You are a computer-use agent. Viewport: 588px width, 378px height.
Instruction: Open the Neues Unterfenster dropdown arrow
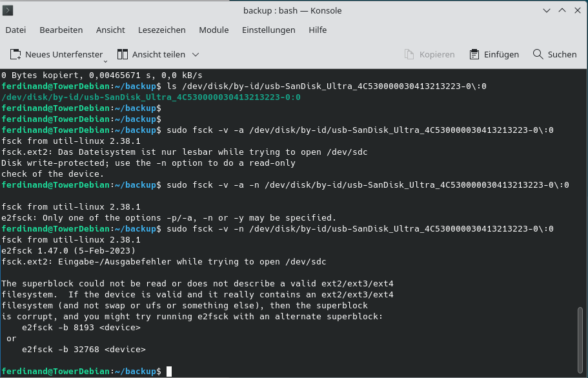click(x=105, y=61)
